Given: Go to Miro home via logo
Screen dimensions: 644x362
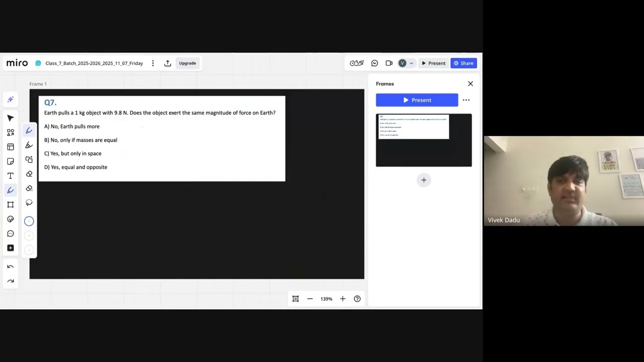Looking at the screenshot, I should click(17, 63).
